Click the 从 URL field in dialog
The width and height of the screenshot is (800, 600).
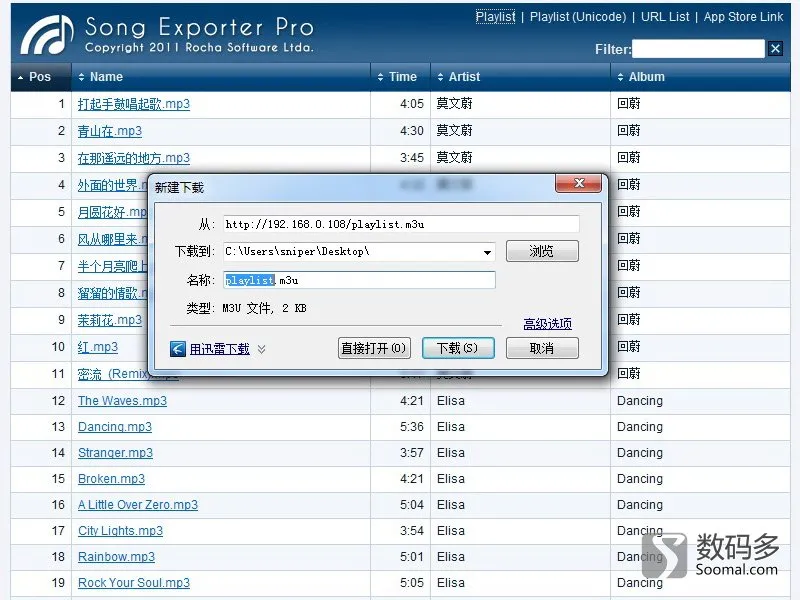[401, 224]
